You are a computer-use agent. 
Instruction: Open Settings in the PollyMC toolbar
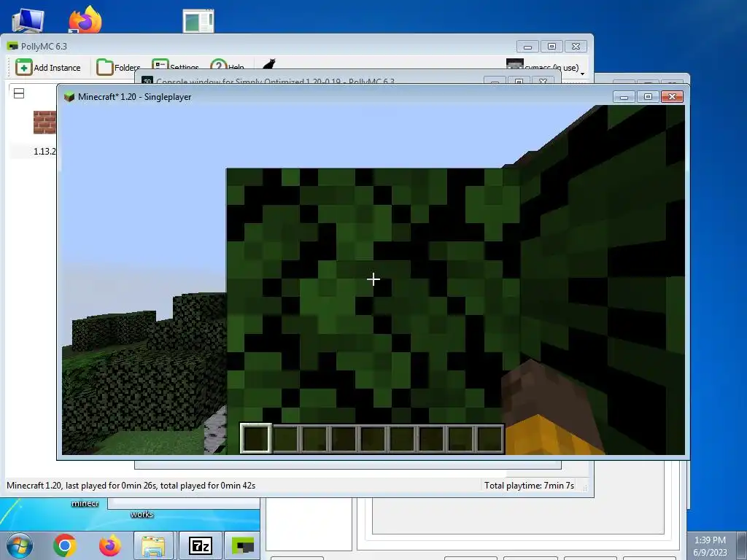175,67
